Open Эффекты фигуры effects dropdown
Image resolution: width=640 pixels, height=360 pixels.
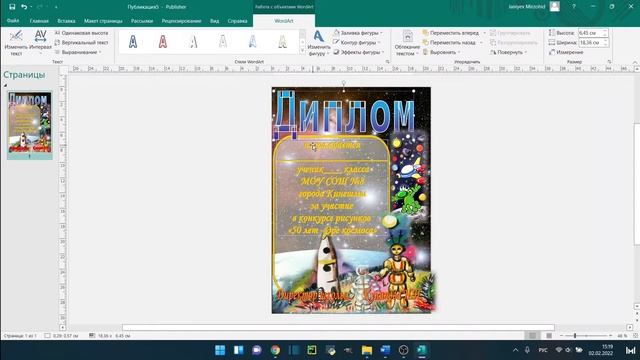pos(359,52)
